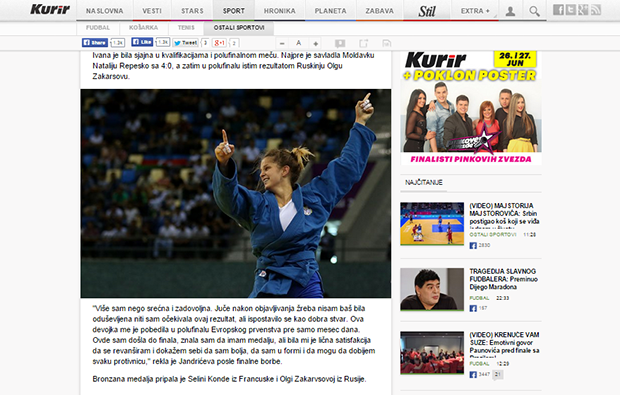Click the Facebook Like button
Viewport: 620px width, 395px height.
(142, 42)
